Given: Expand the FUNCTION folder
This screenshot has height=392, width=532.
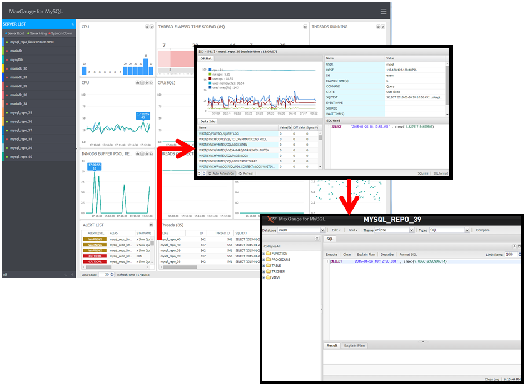Looking at the screenshot, I should [264, 254].
